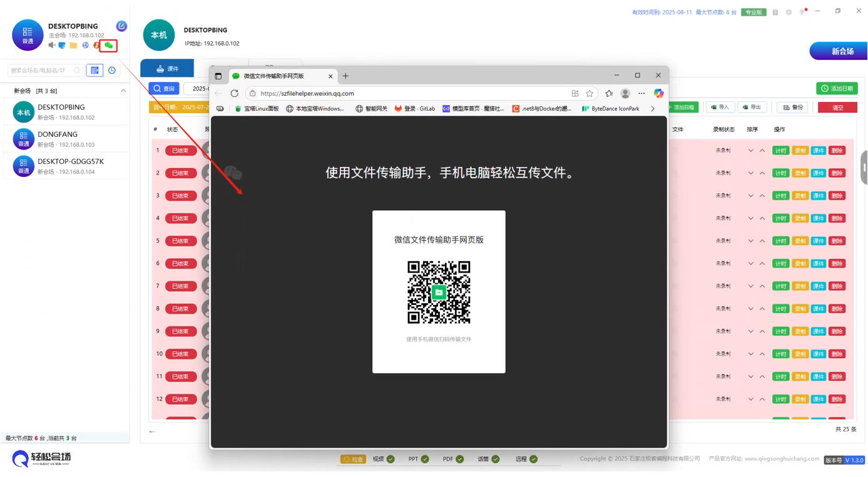Switch to the 课件 tab
Image resolution: width=868 pixels, height=477 pixels.
pos(167,69)
